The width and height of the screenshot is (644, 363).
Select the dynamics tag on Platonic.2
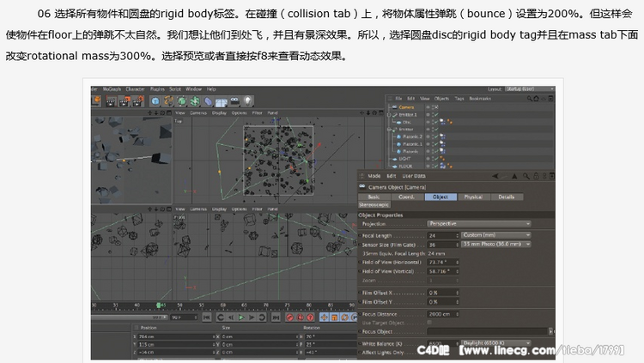[x=442, y=136]
